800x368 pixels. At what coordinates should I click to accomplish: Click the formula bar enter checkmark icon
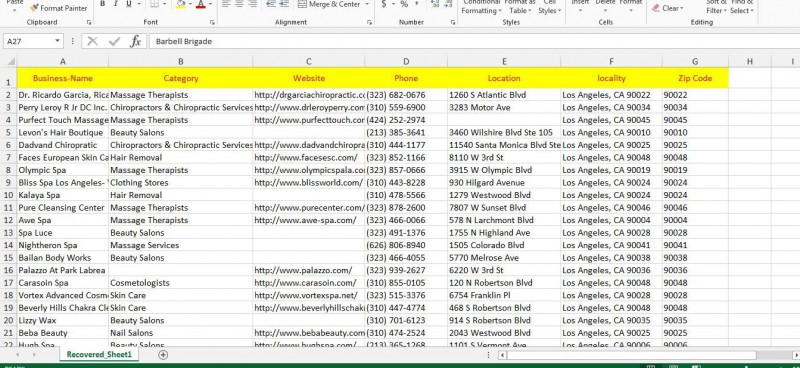click(x=114, y=41)
